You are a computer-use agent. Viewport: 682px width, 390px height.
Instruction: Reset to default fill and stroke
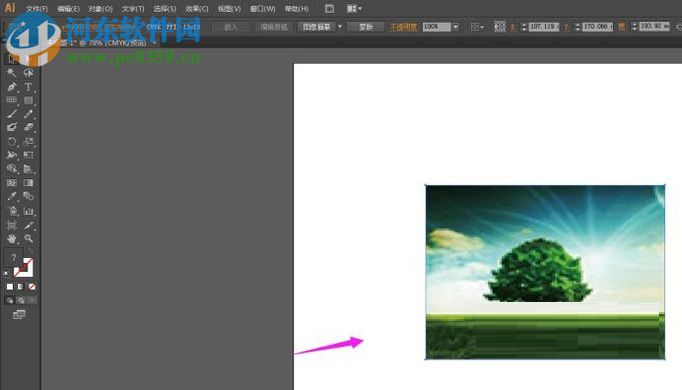[7, 273]
